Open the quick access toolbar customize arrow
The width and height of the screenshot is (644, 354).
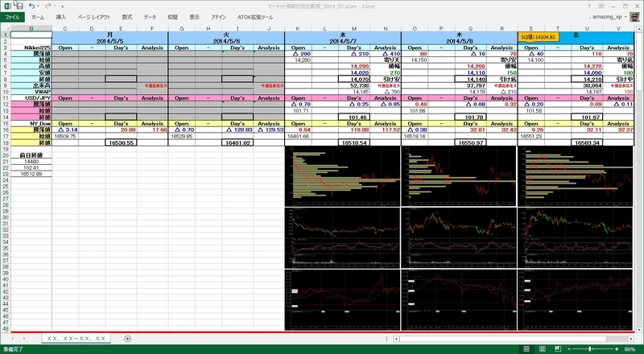tap(62, 6)
